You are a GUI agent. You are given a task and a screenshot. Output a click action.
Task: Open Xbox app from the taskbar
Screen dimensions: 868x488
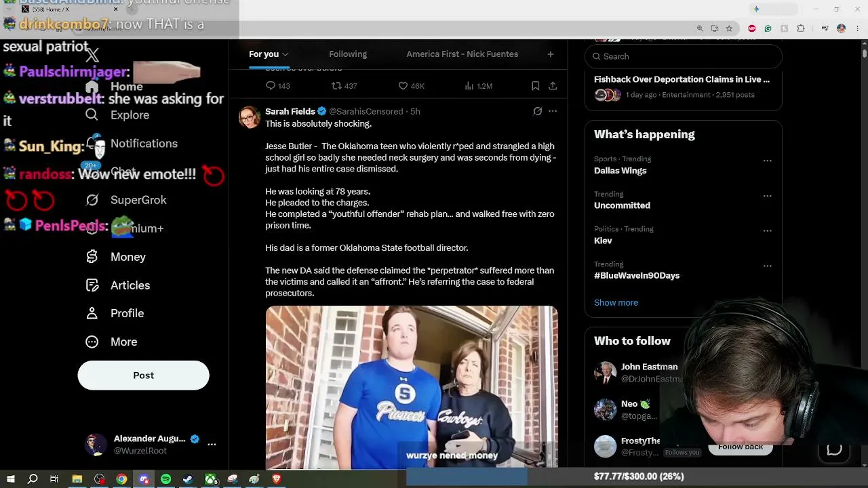[211, 479]
